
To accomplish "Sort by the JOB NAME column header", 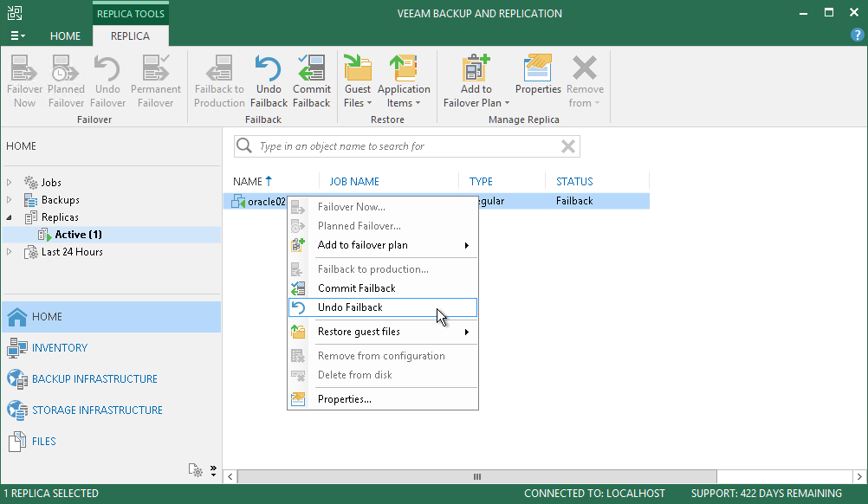I will 354,182.
